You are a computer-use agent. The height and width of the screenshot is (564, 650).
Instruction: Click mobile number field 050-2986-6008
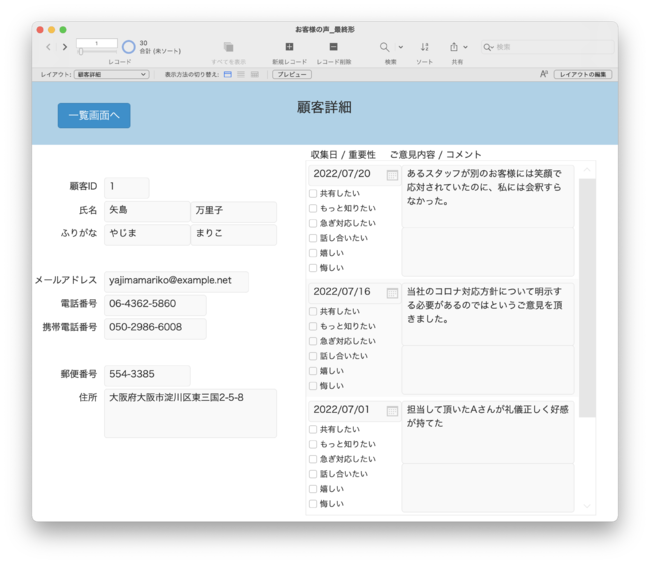point(155,329)
